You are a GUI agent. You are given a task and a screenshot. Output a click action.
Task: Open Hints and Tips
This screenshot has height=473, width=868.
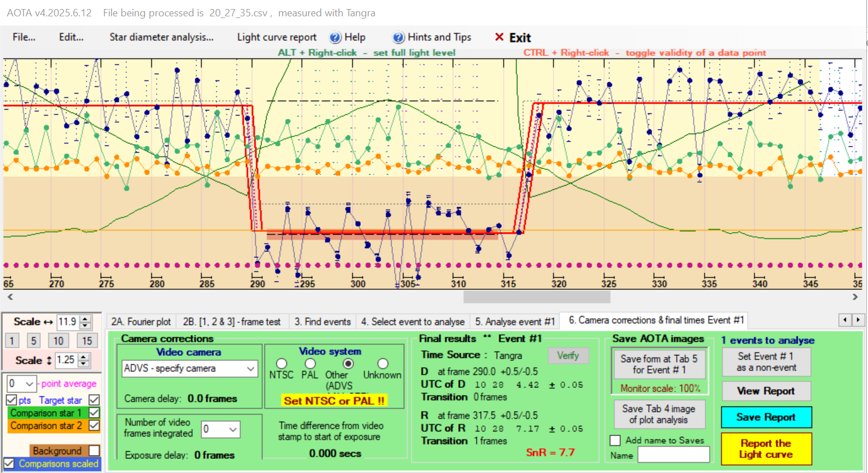pos(432,37)
